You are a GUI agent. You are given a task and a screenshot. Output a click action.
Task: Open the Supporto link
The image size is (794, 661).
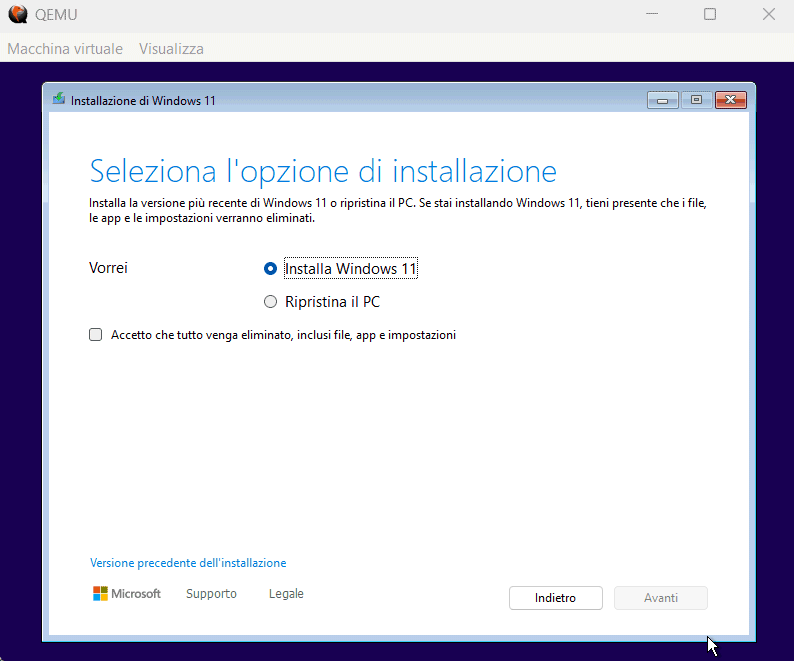211,594
